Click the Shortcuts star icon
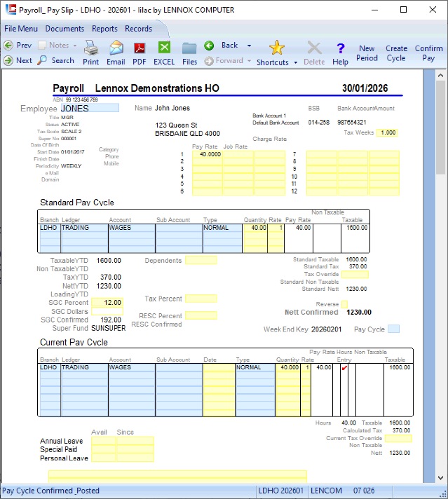The height and width of the screenshot is (499, 448). pos(277,48)
